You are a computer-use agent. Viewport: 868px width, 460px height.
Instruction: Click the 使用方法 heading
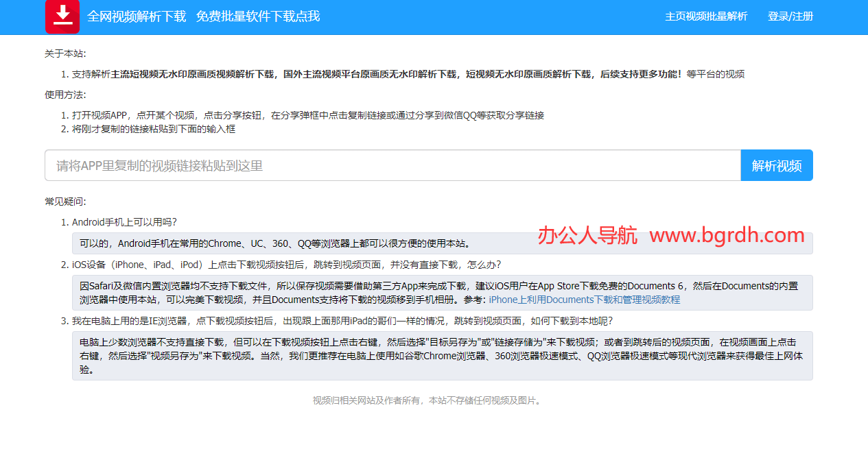coord(65,95)
